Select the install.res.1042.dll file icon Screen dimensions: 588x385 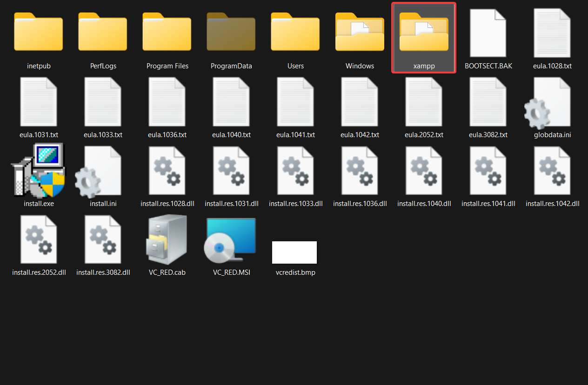[552, 170]
